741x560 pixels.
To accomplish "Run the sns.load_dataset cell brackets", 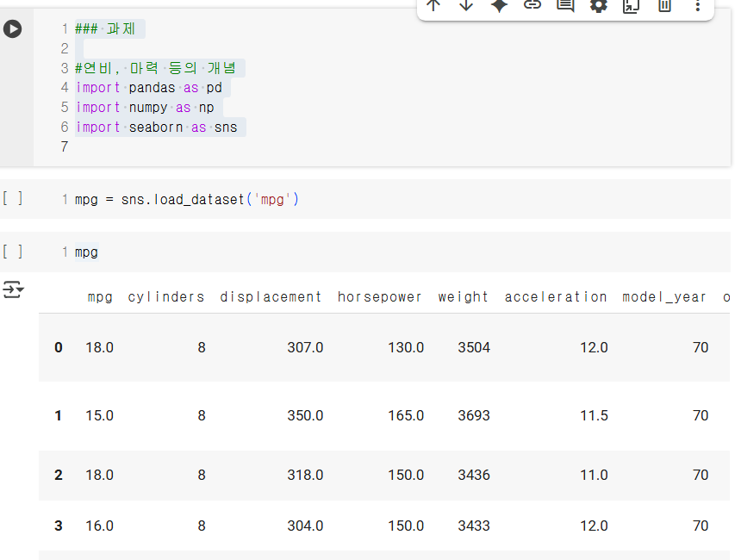I will [x=12, y=198].
